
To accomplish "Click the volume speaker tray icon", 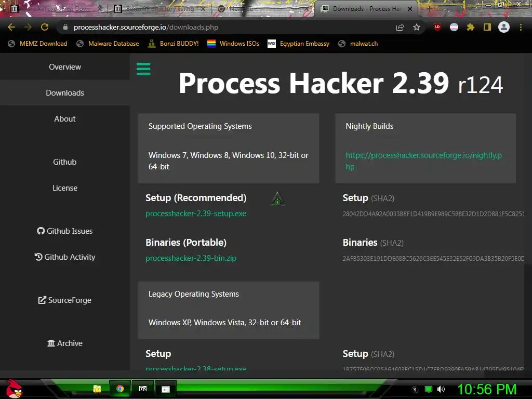I will pyautogui.click(x=441, y=389).
